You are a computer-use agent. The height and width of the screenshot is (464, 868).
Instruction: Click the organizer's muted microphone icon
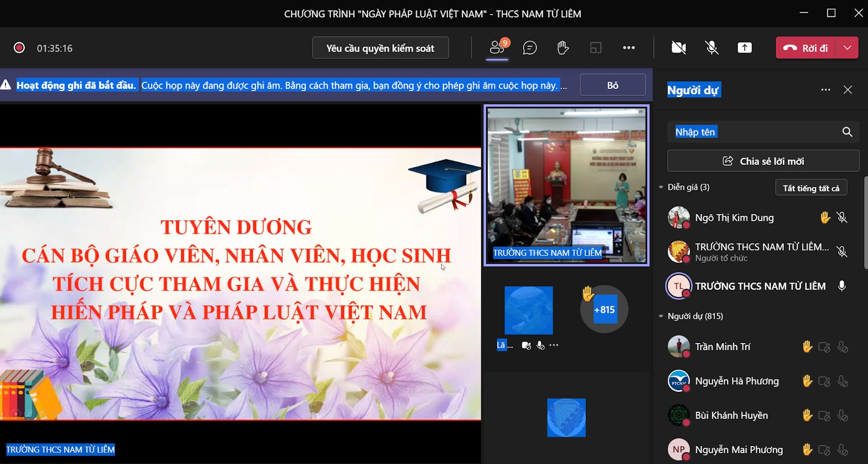[842, 252]
